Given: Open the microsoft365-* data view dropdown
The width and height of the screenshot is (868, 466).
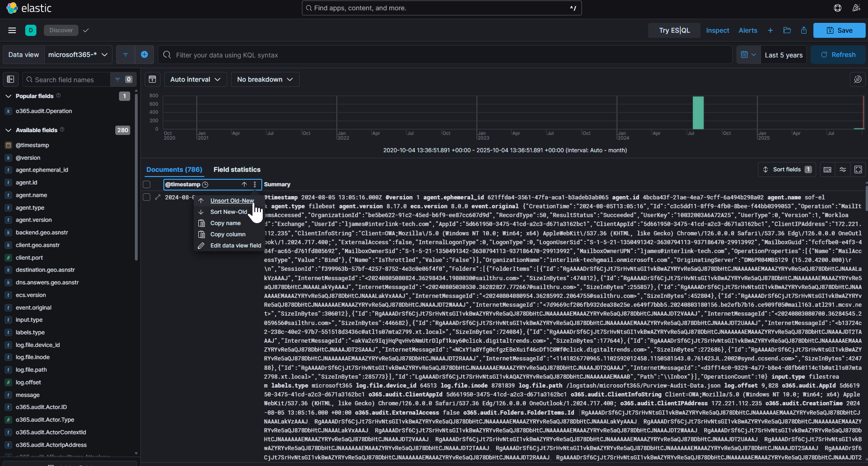Looking at the screenshot, I should pos(78,55).
